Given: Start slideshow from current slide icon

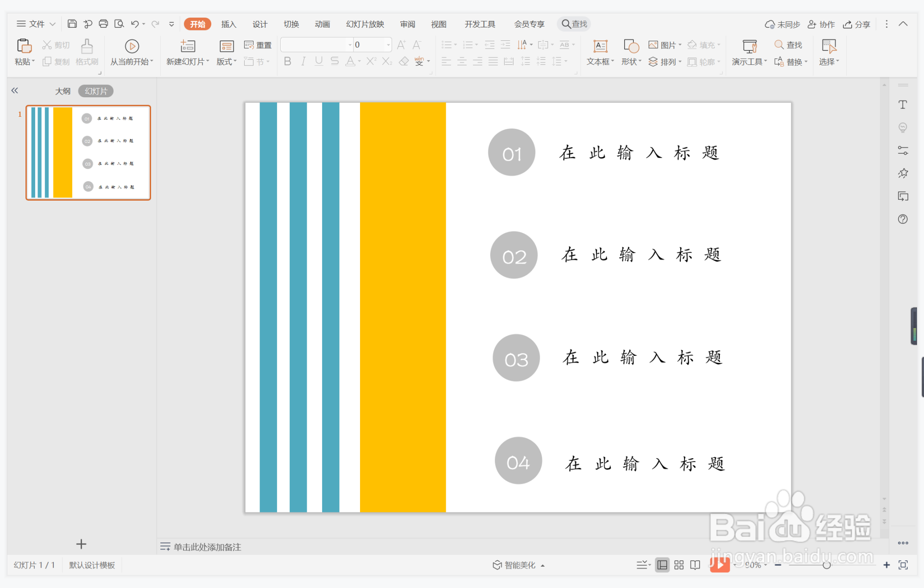Looking at the screenshot, I should tap(132, 46).
